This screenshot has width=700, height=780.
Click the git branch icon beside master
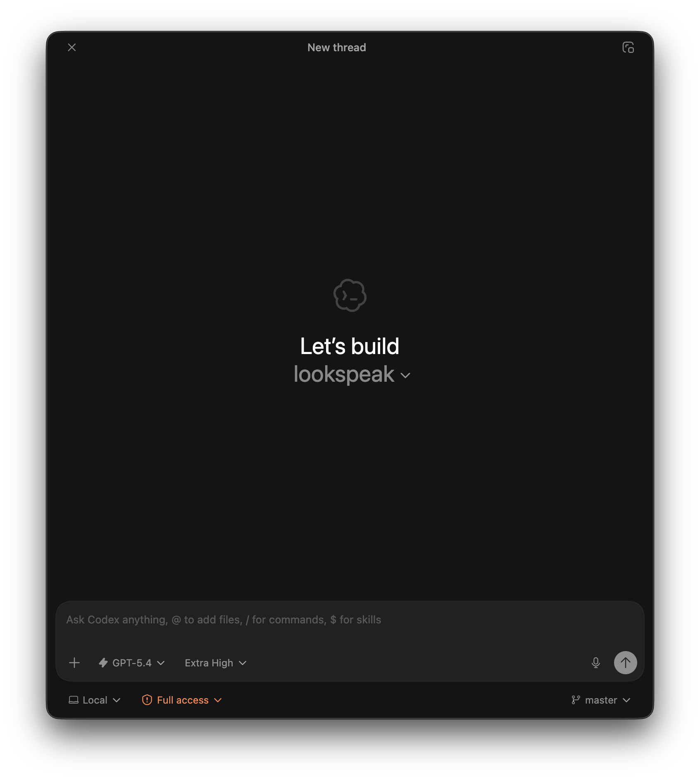coord(576,700)
